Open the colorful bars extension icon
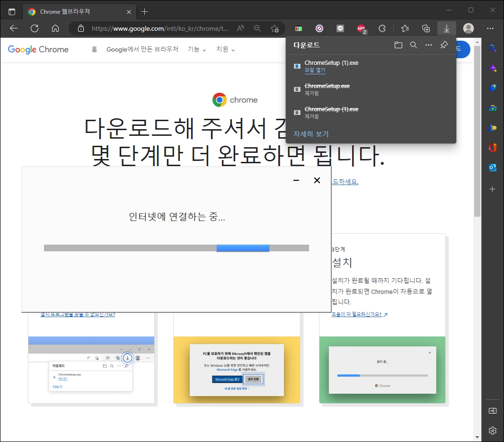 point(299,28)
